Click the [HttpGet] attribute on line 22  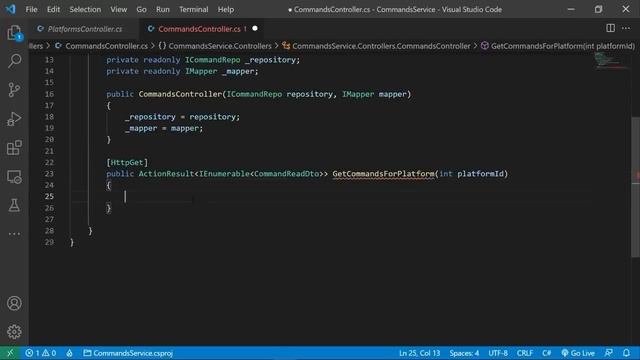pyautogui.click(x=127, y=162)
